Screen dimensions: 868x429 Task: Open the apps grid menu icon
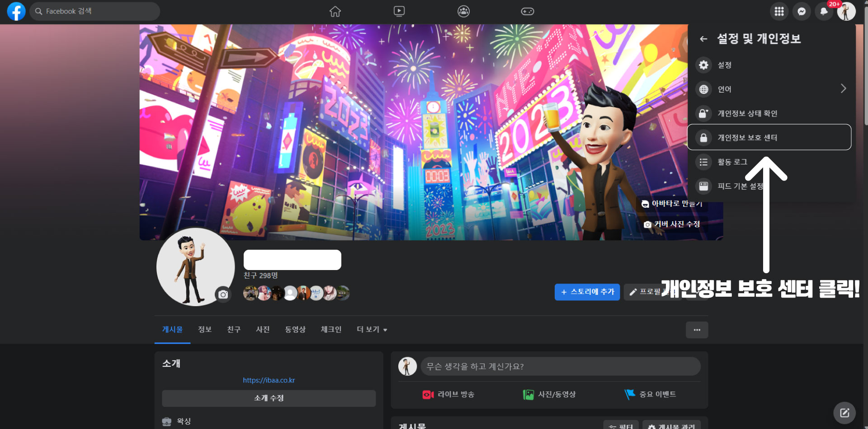click(778, 11)
